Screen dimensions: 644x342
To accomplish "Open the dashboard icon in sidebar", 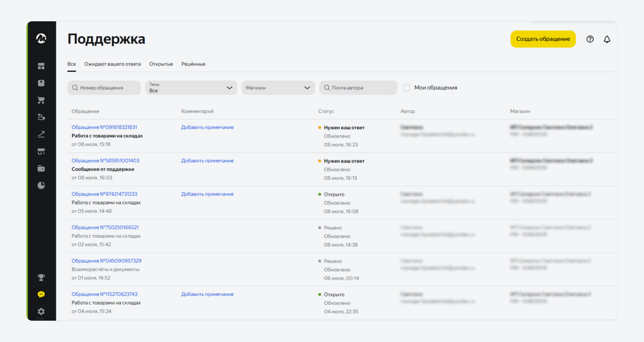I will point(41,66).
